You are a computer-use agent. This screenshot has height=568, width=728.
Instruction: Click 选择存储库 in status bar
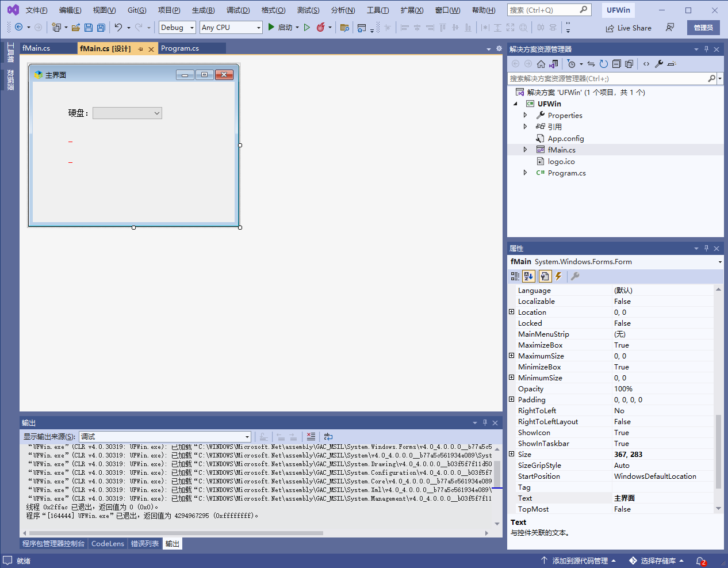tap(657, 561)
